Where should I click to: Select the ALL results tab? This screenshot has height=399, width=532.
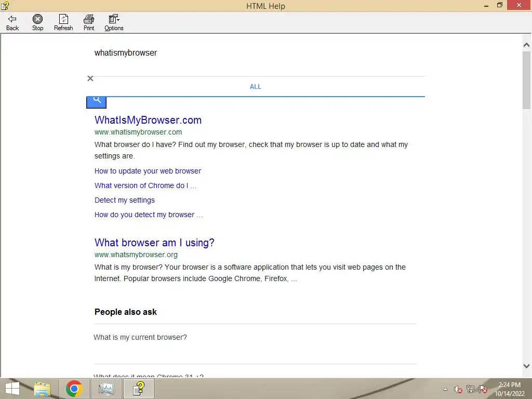point(256,87)
